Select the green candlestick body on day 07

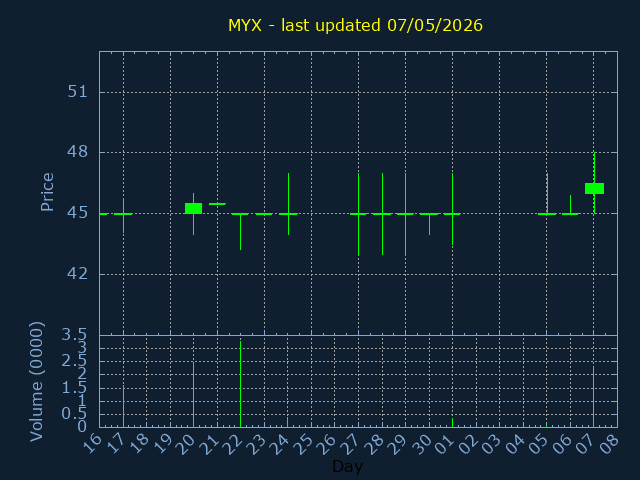click(x=594, y=189)
